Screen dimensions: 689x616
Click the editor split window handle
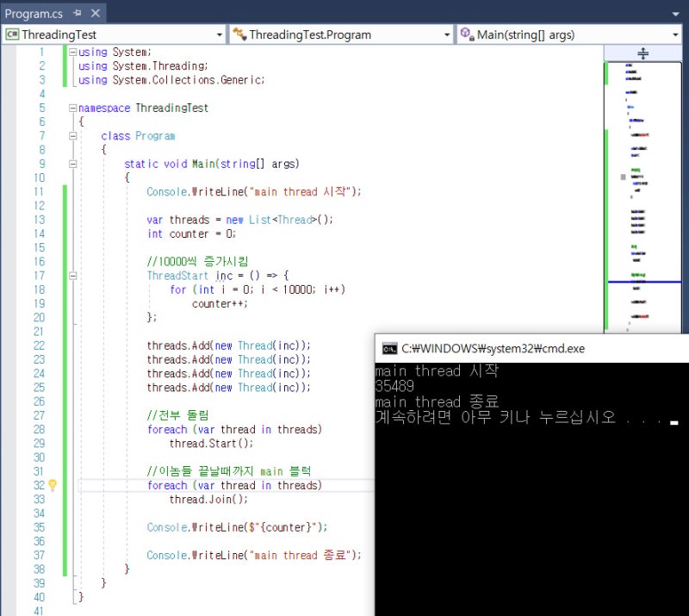click(642, 53)
